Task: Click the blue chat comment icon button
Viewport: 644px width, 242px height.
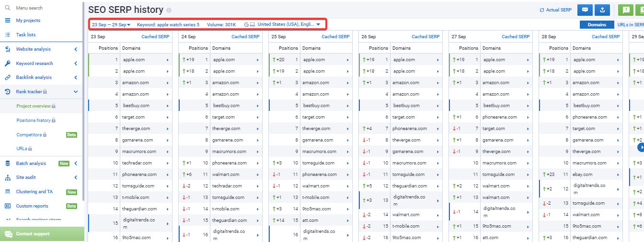Action: [x=585, y=10]
